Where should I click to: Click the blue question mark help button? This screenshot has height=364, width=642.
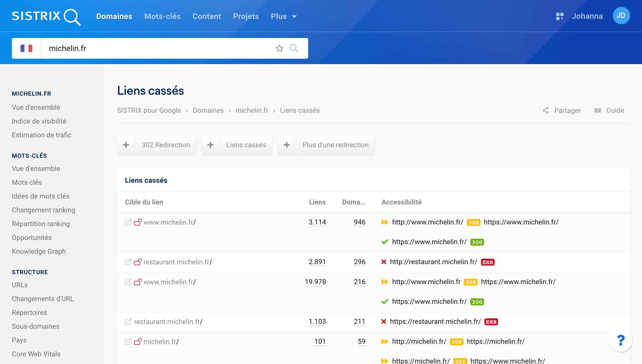[621, 341]
